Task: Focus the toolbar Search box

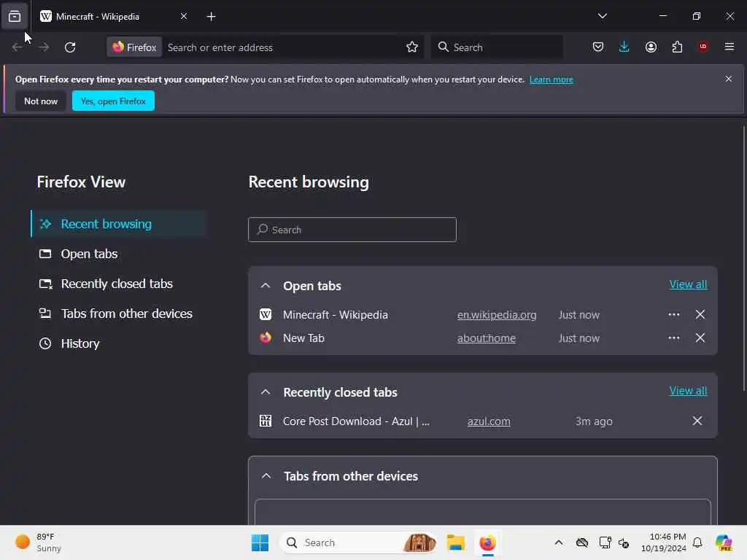Action: 497,47
